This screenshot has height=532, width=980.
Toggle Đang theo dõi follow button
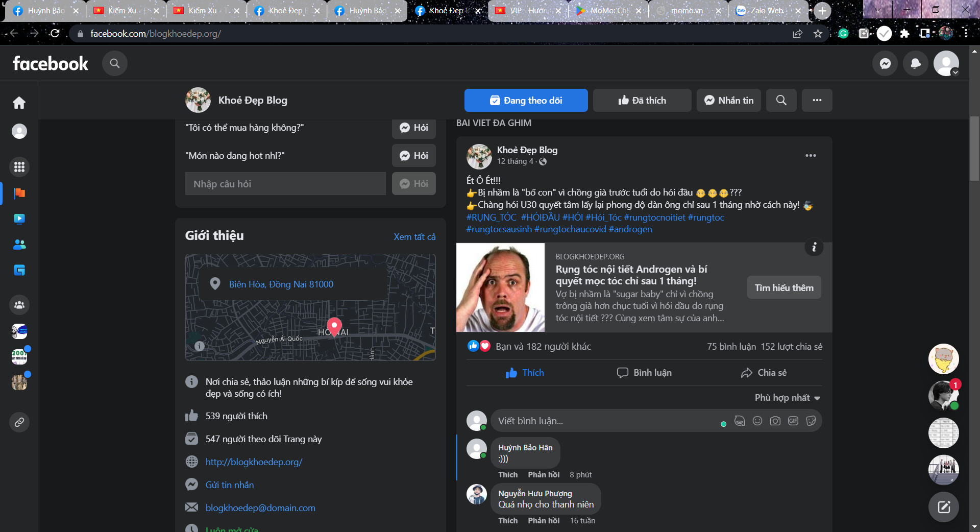[x=526, y=100]
